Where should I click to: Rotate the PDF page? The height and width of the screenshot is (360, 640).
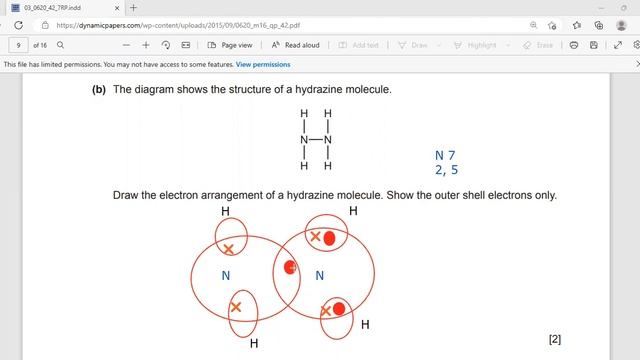click(166, 45)
